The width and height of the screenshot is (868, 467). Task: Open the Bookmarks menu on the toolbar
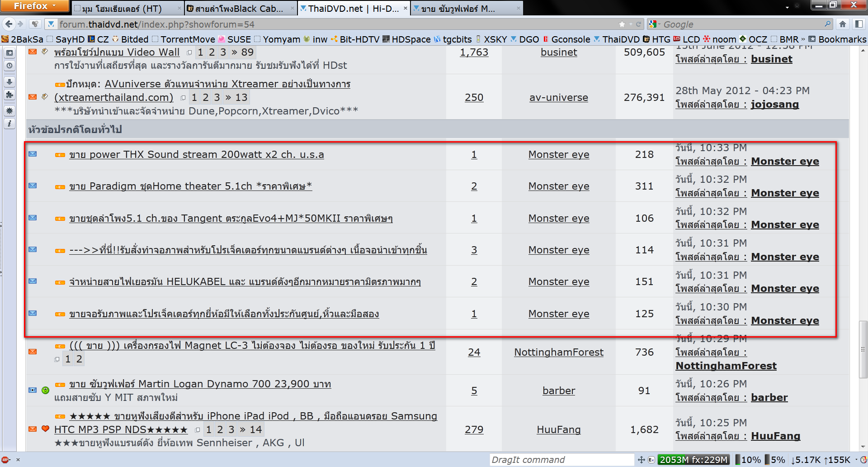837,39
